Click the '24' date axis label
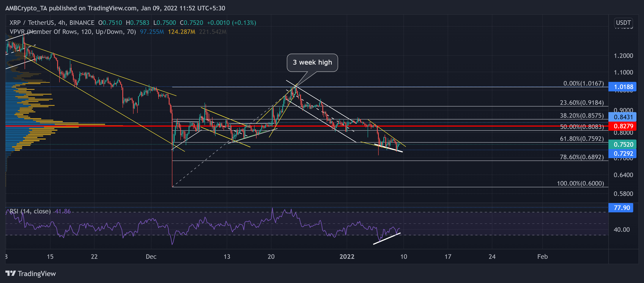 tap(492, 256)
